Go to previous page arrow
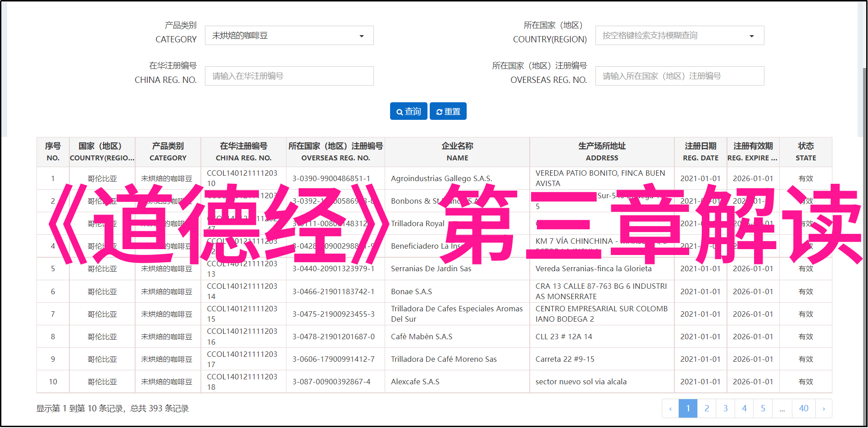Viewport: 868px width, 428px height. pyautogui.click(x=670, y=409)
